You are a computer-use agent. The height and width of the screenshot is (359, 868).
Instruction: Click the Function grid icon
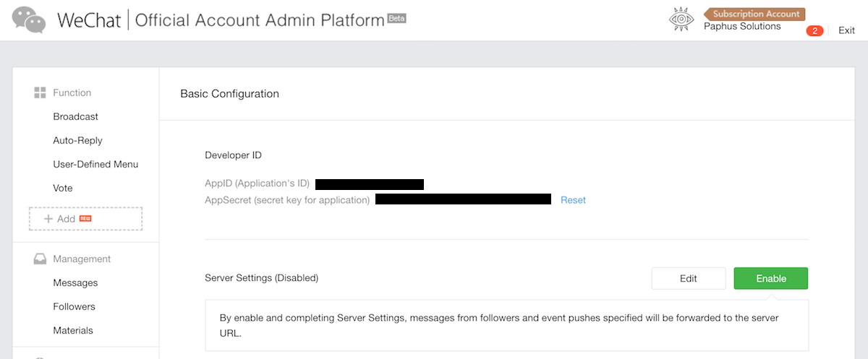(41, 92)
